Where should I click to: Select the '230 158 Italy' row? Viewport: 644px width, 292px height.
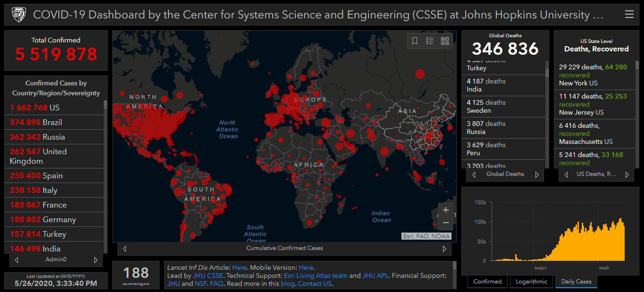pos(54,190)
